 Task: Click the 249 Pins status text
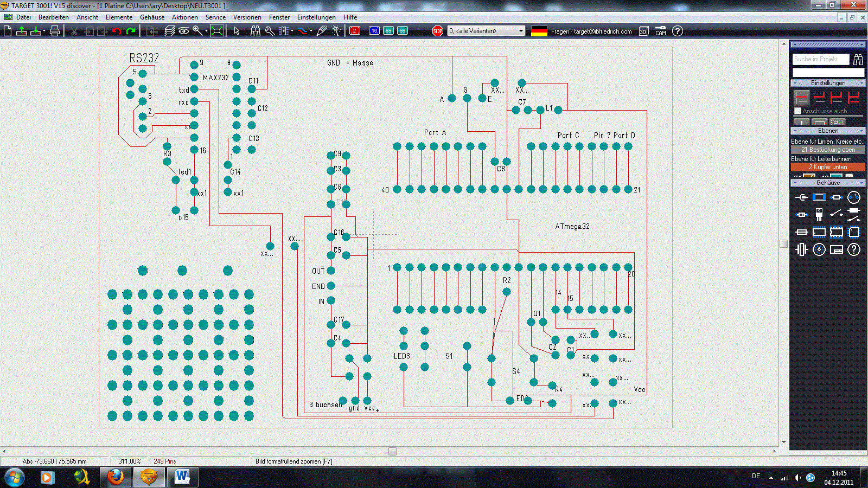tap(165, 461)
